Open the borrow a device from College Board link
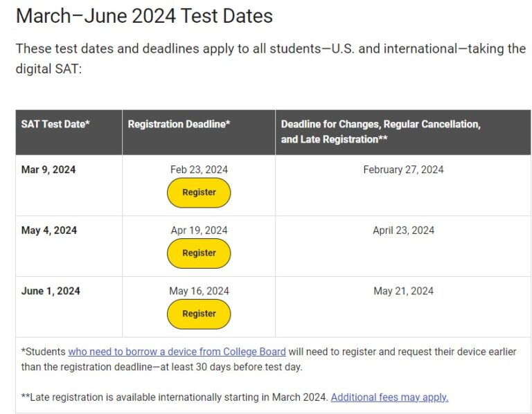 pos(177,352)
